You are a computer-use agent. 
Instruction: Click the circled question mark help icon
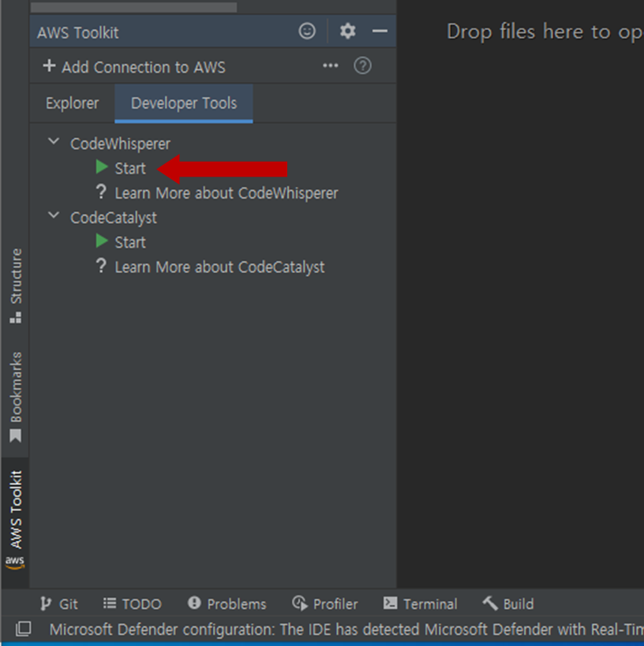[x=362, y=66]
